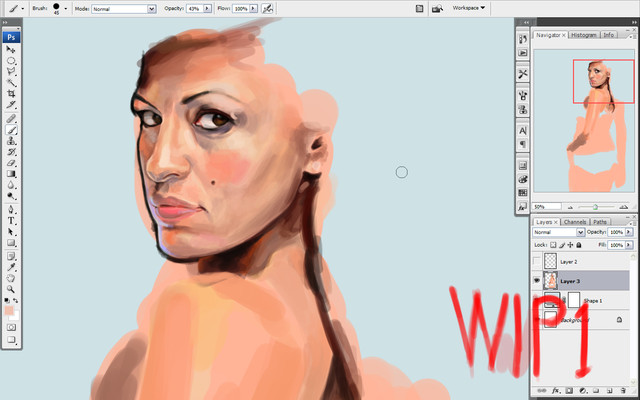The width and height of the screenshot is (640, 400).
Task: Switch to the Channels tab
Action: pos(575,222)
